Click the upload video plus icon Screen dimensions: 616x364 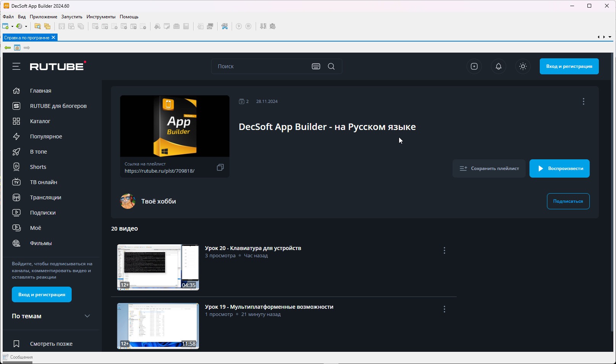474,66
